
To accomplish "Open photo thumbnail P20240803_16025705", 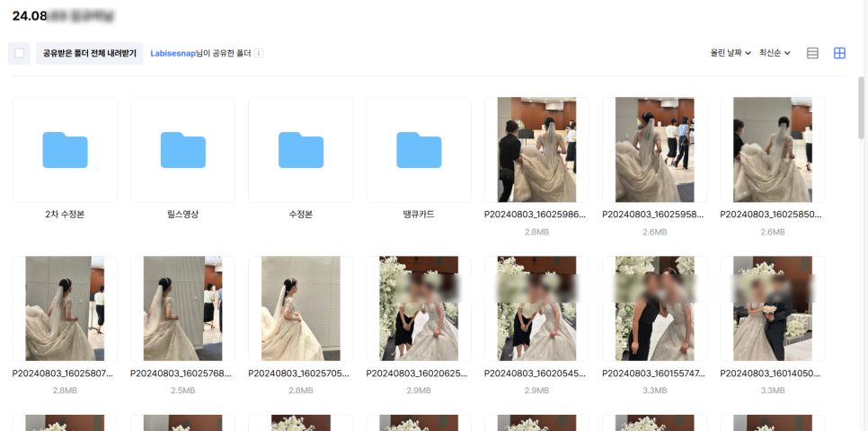I will pos(301,309).
